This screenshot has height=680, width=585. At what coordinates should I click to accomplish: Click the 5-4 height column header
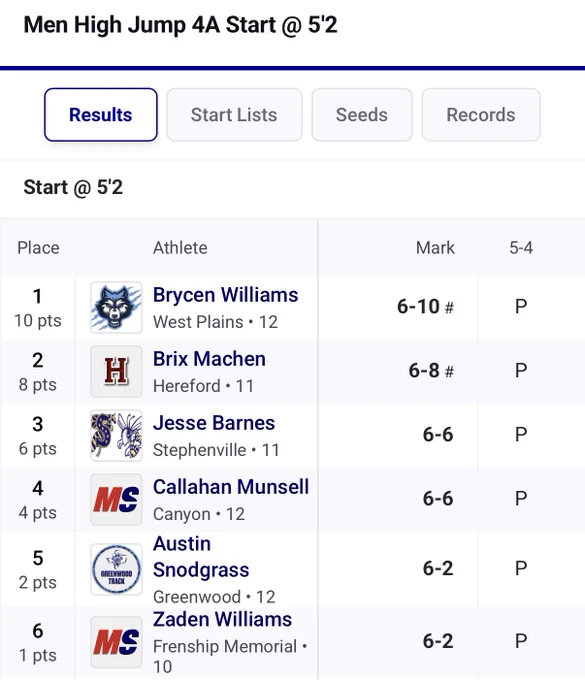(x=521, y=248)
